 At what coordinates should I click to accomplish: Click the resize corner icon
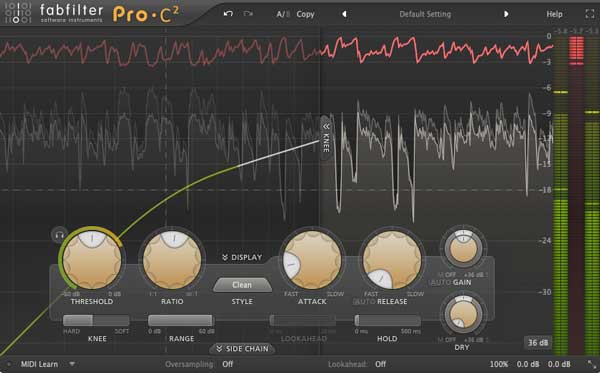tap(591, 364)
